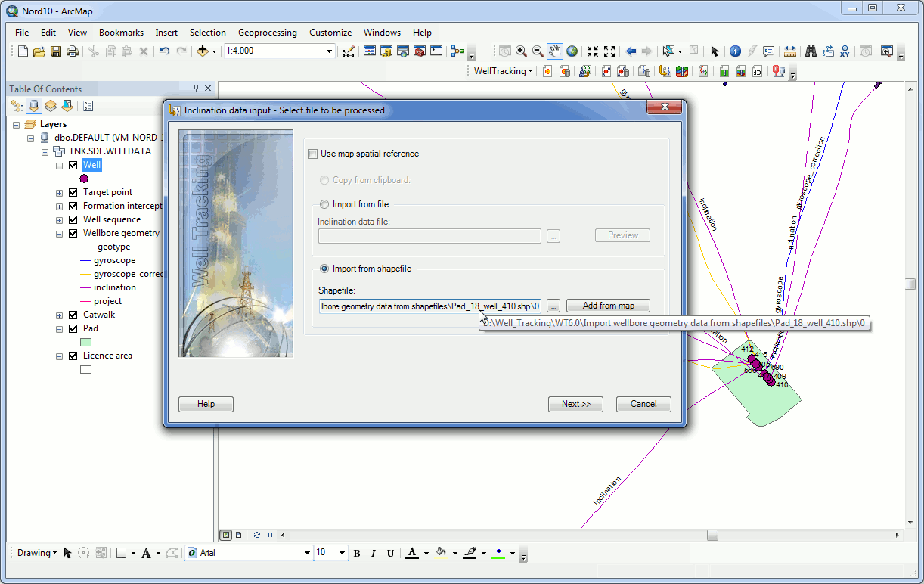
Task: Click the Shapefile path input field
Action: pos(429,306)
